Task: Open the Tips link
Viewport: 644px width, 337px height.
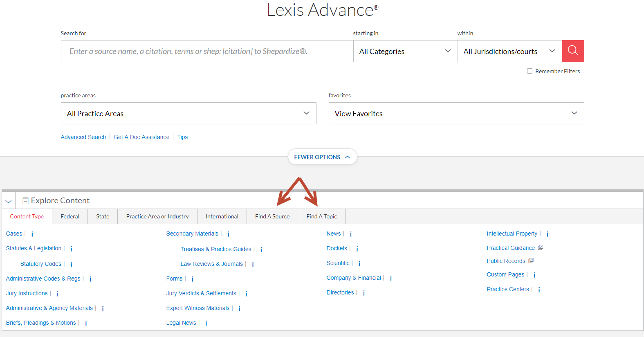Action: coord(182,137)
